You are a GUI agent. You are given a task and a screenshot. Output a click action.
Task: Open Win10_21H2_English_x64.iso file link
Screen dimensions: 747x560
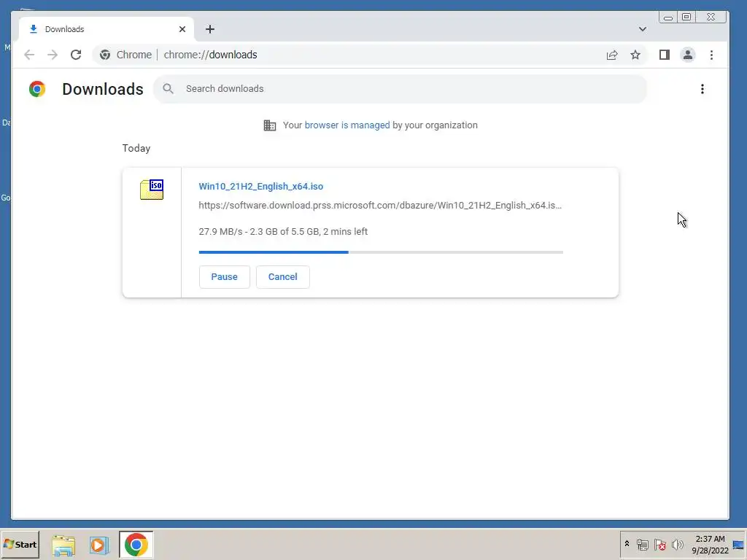click(261, 186)
